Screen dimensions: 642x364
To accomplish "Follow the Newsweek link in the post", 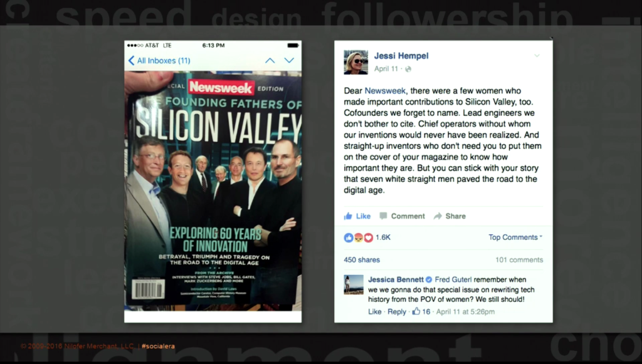I will [x=385, y=91].
